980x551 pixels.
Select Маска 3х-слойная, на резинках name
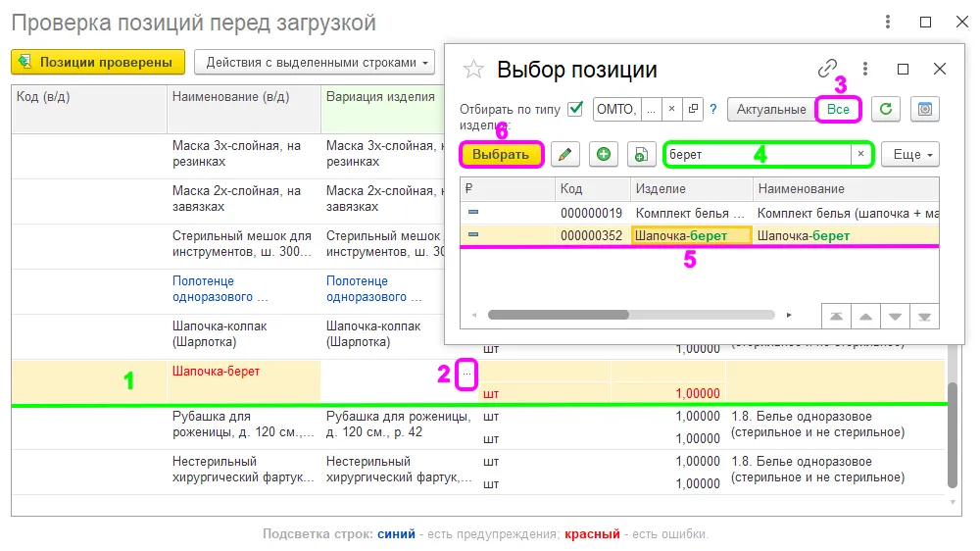pos(237,153)
